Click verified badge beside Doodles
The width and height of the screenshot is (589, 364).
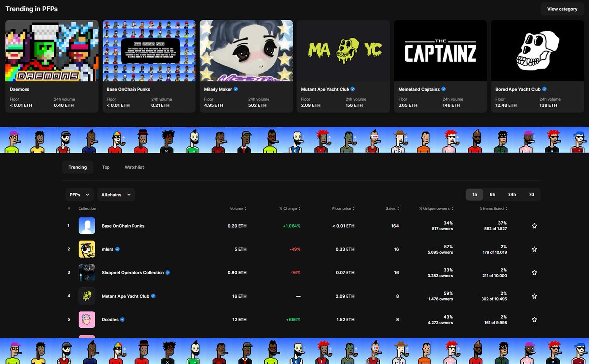click(x=123, y=319)
